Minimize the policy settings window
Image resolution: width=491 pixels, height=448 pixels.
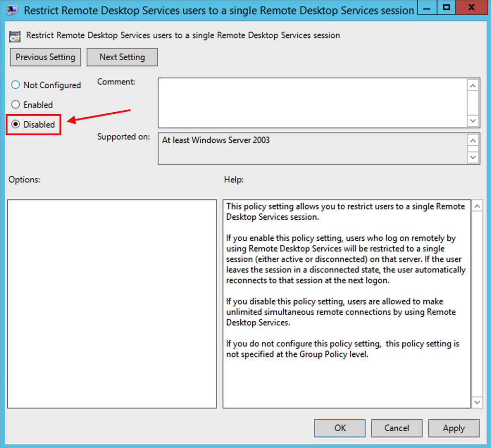(x=426, y=7)
